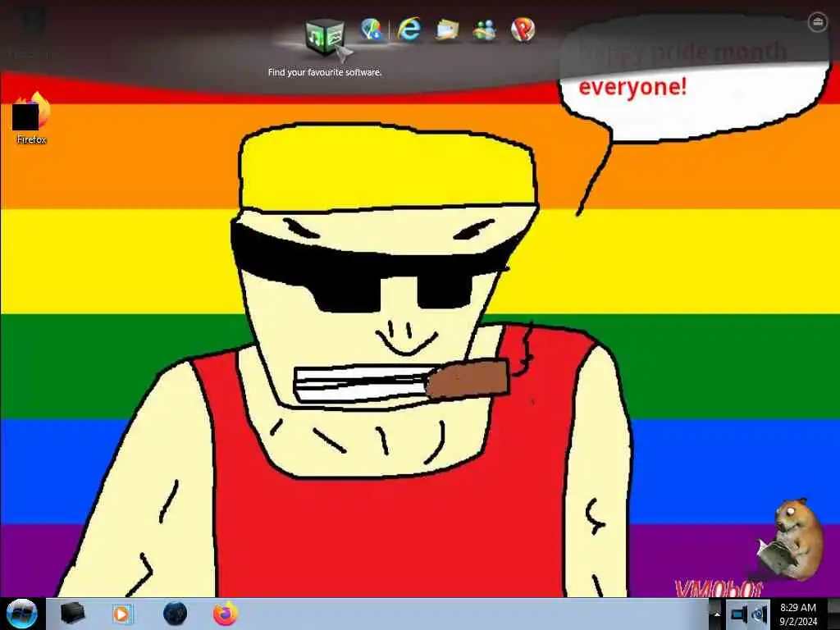Launch the media player taskbar icon

[x=121, y=614]
